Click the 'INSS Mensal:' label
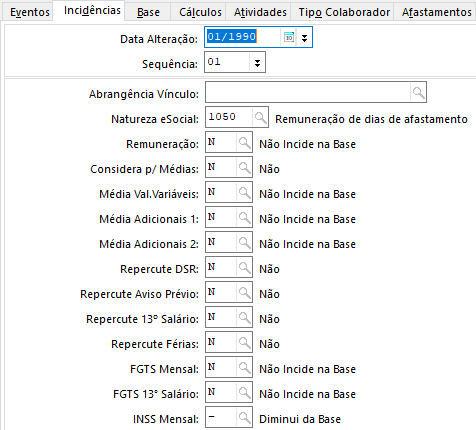 [x=166, y=419]
